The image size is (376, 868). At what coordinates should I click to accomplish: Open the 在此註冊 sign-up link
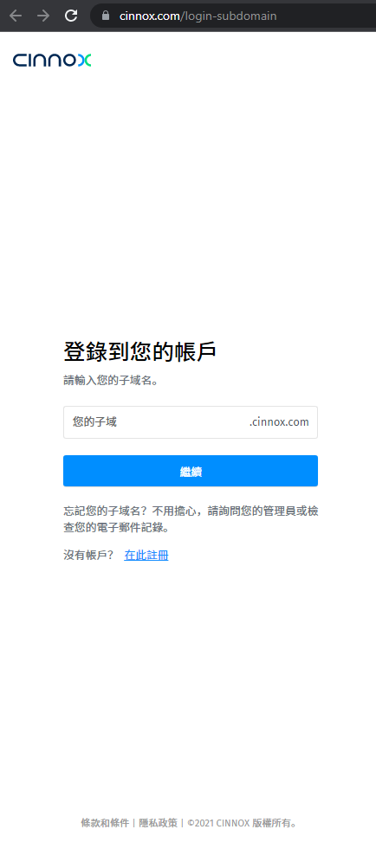146,556
